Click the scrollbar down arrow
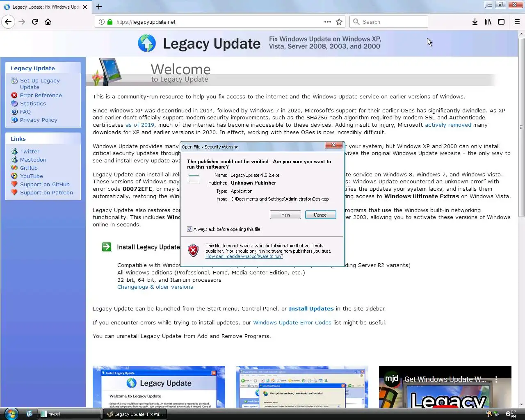This screenshot has height=420, width=525. [521, 404]
